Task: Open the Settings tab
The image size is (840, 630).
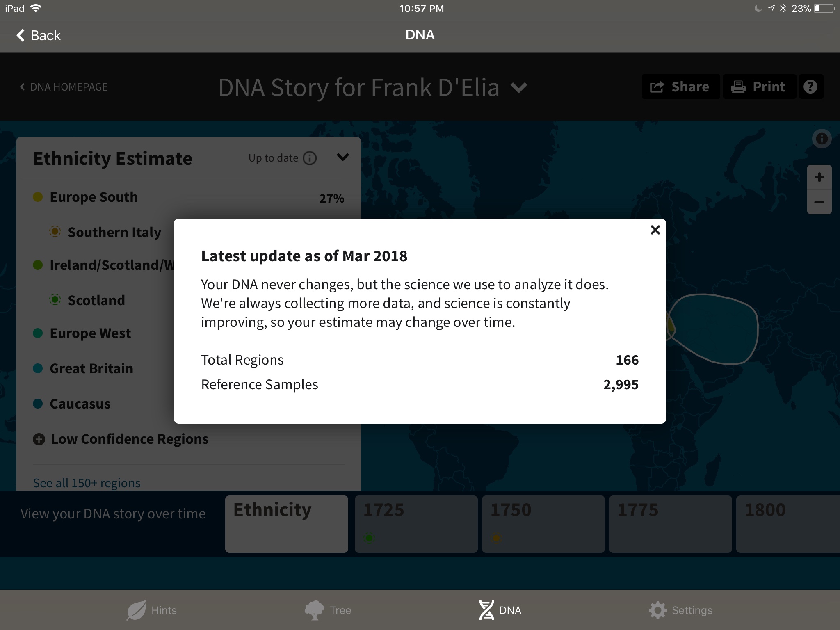Action: pyautogui.click(x=680, y=610)
